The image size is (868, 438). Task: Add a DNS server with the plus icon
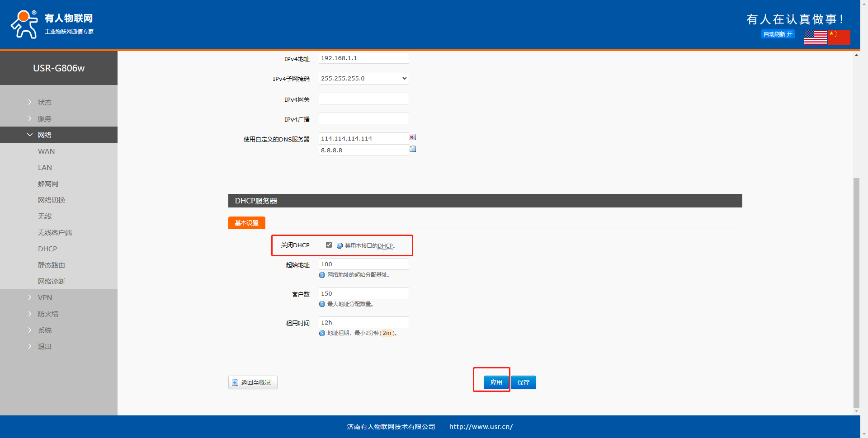(x=412, y=149)
